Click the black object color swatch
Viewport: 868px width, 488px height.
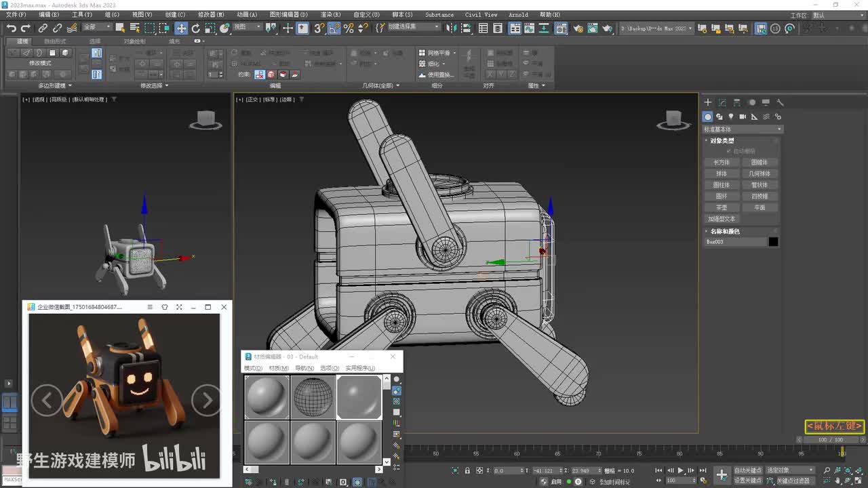point(773,242)
